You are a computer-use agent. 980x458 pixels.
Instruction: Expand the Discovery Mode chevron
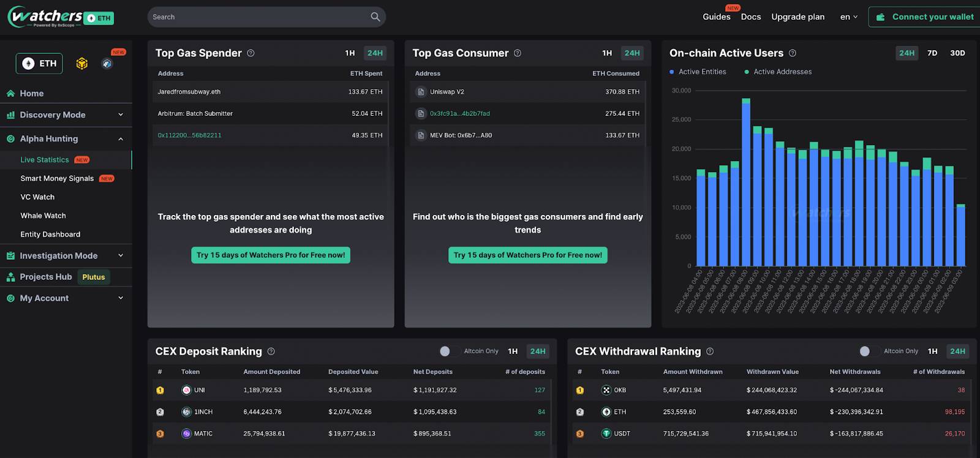click(121, 114)
